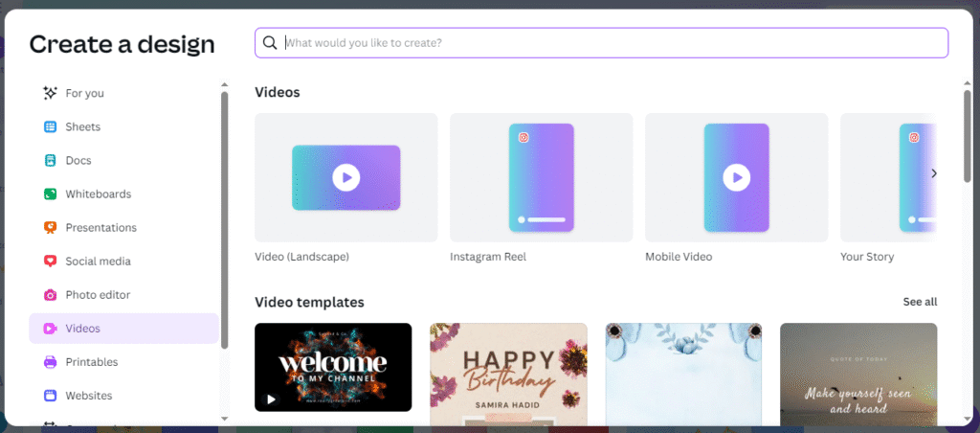The width and height of the screenshot is (980, 433).
Task: Click the Websites sidebar icon
Action: [x=51, y=396]
